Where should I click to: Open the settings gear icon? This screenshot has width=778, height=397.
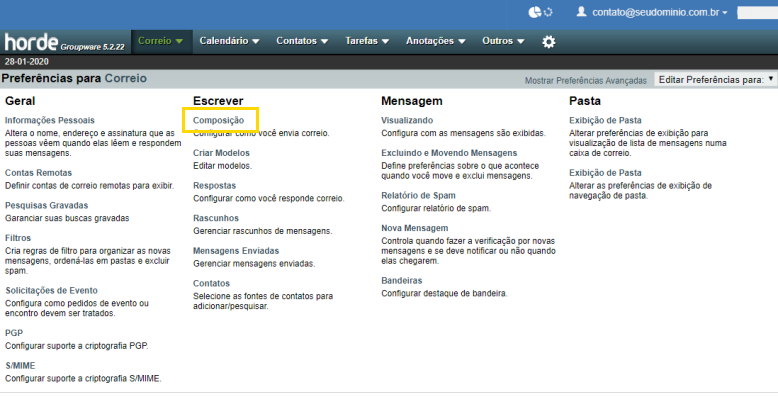point(548,42)
